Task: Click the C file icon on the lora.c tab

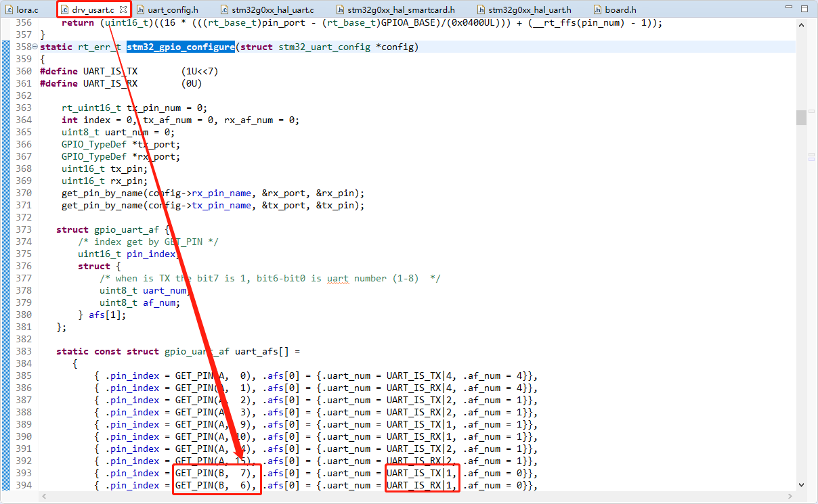Action: tap(8, 9)
